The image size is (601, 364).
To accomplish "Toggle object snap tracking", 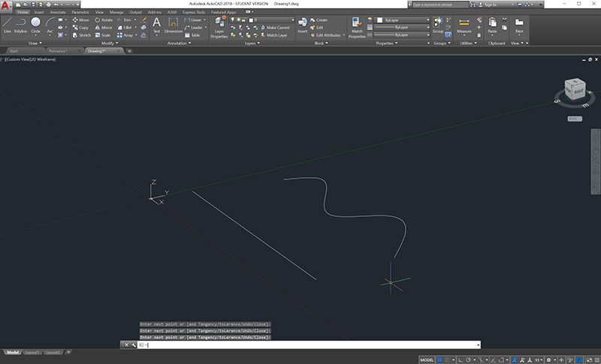I will tap(493, 359).
